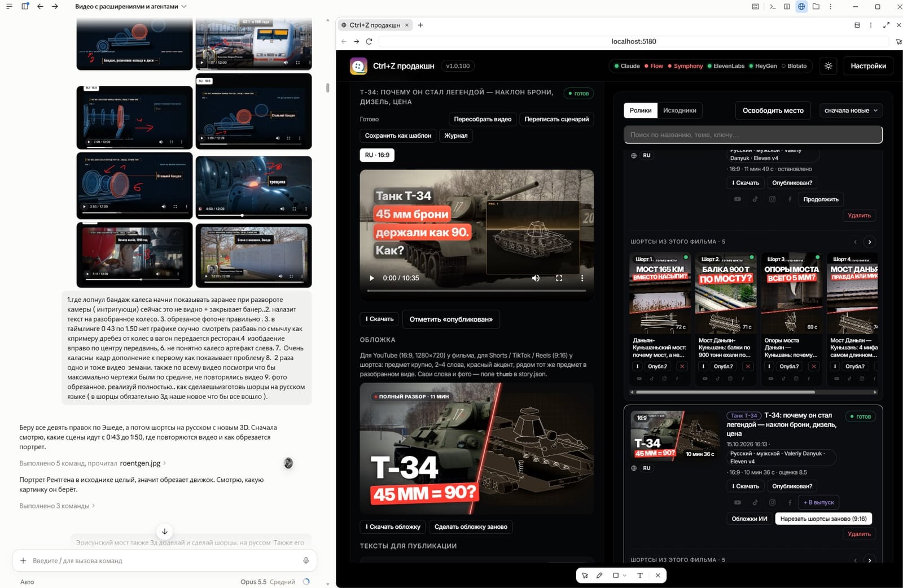Open a new browser tab with plus icon

(x=420, y=25)
